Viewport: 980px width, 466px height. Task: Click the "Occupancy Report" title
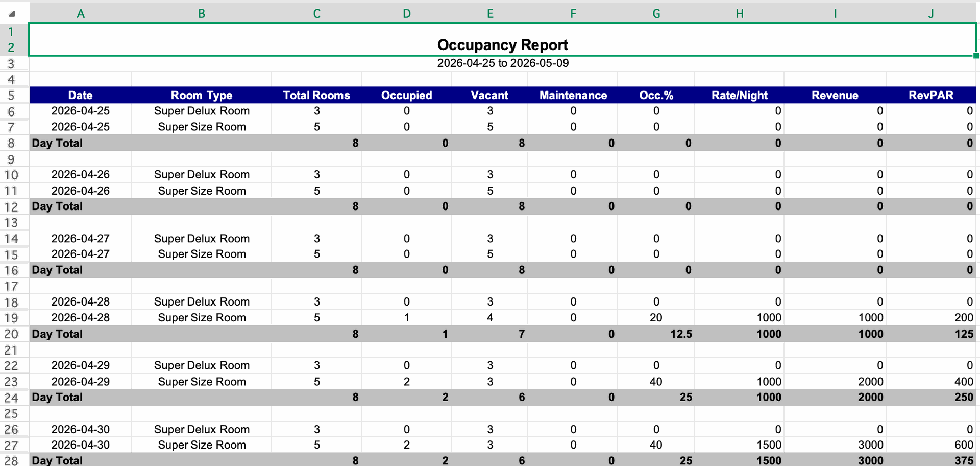503,45
